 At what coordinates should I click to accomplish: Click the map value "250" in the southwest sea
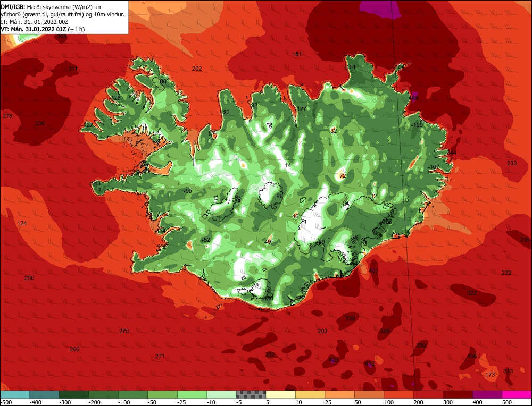29,278
